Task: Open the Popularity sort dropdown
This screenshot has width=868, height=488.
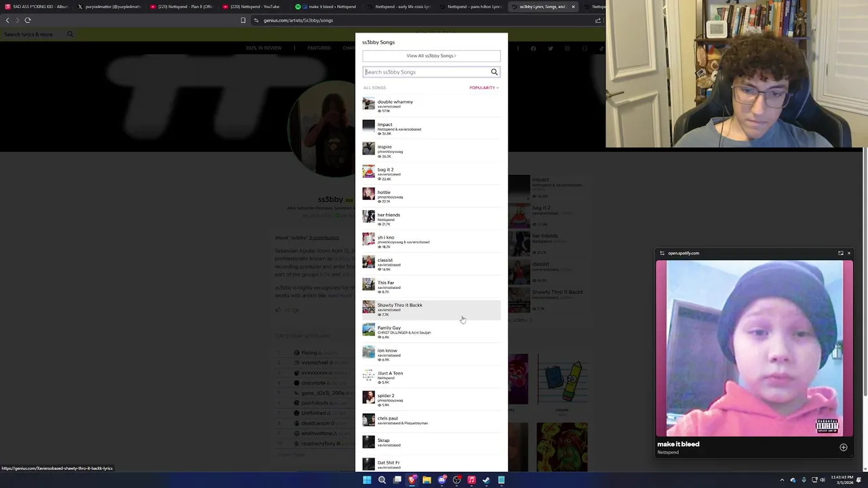Action: click(x=484, y=87)
